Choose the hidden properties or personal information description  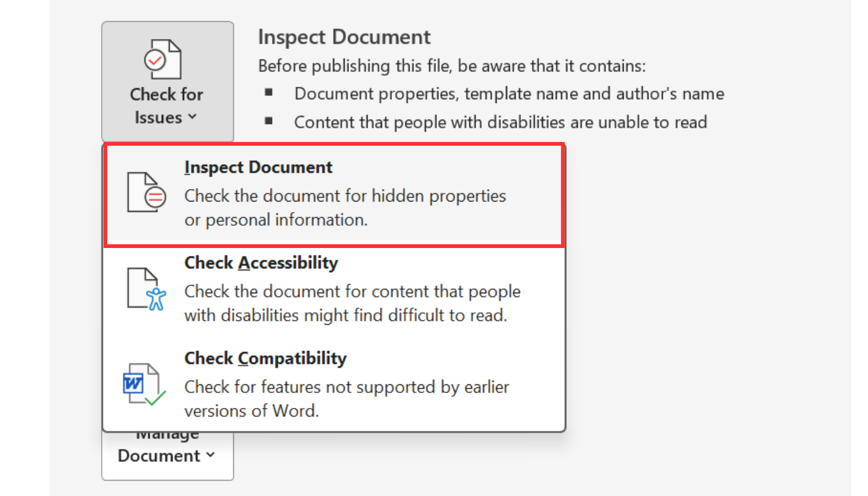(345, 208)
